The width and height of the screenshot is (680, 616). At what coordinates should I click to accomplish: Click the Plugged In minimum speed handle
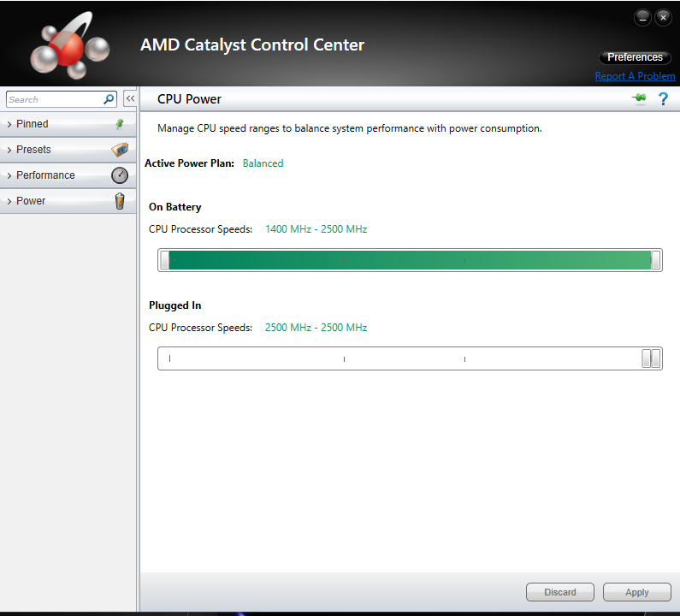tap(646, 358)
